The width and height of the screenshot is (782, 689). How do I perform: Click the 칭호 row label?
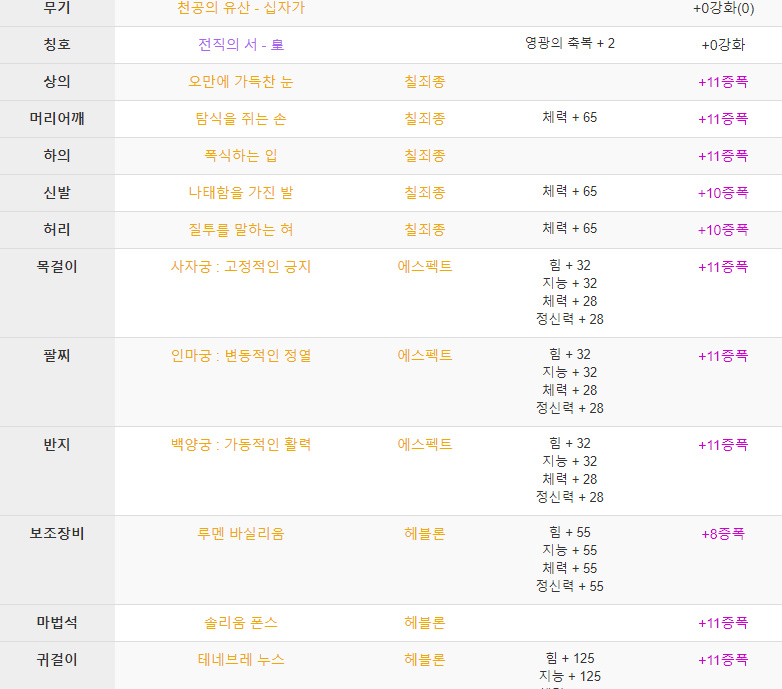click(x=57, y=45)
